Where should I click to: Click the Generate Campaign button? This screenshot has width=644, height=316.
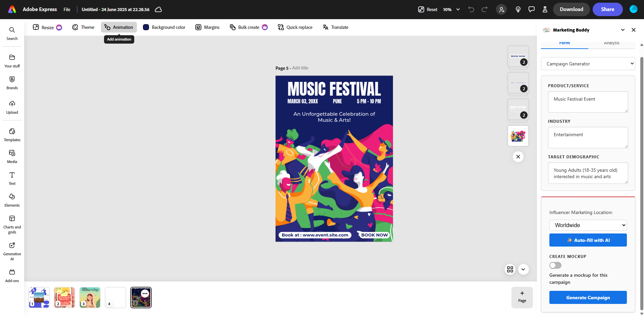point(588,298)
